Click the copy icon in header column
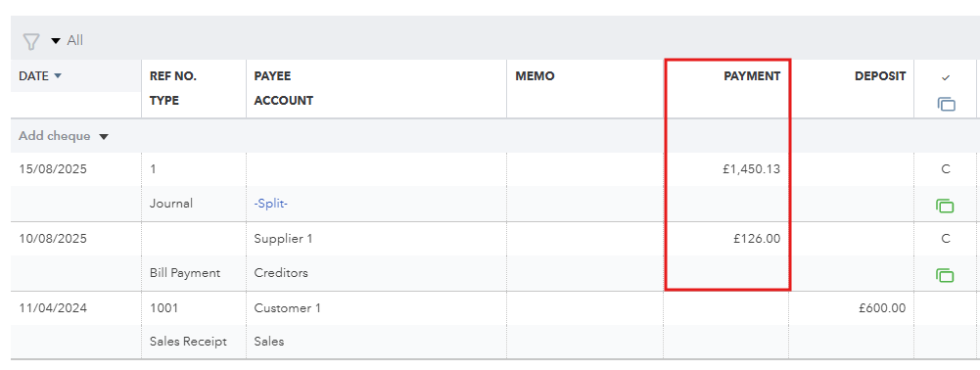The width and height of the screenshot is (980, 370). click(946, 105)
